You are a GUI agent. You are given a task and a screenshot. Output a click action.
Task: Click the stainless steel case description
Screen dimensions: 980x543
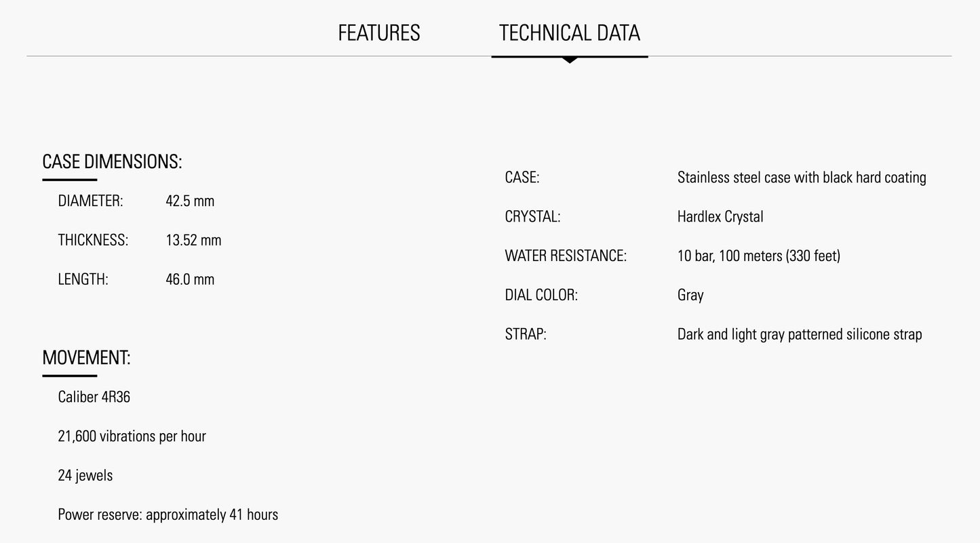802,178
